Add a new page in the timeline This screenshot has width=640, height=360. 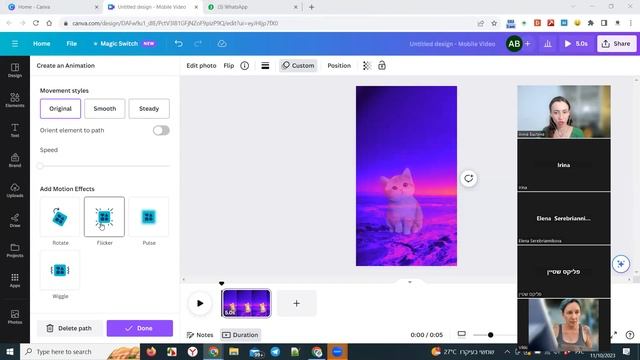tap(296, 303)
